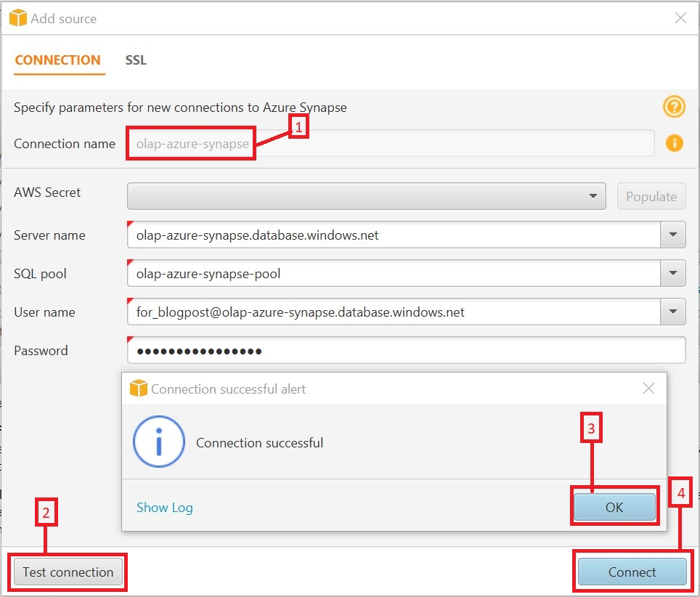
Task: Click the 'Password' label
Action: pos(41,350)
